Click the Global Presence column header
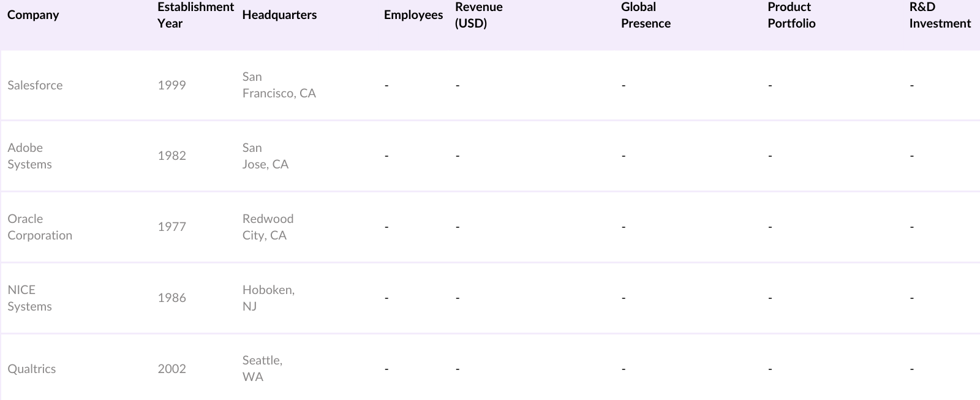The image size is (980, 400). [646, 15]
